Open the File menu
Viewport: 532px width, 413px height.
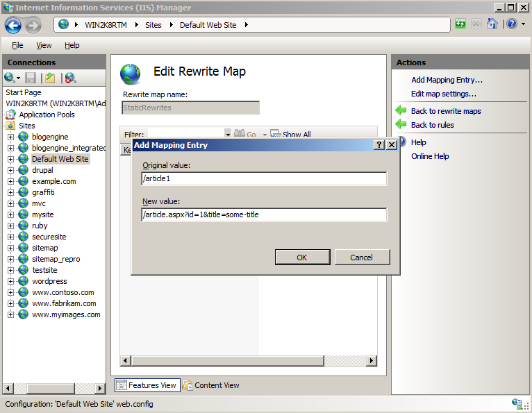tap(17, 45)
